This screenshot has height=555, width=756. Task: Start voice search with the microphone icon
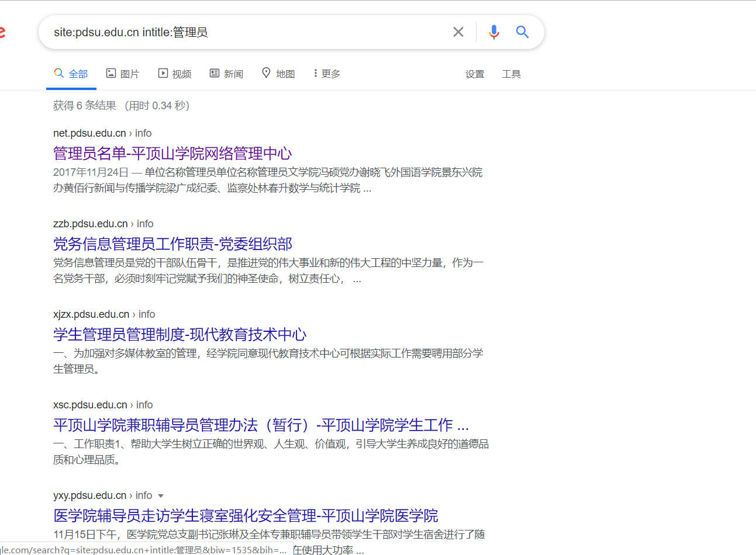(x=494, y=32)
